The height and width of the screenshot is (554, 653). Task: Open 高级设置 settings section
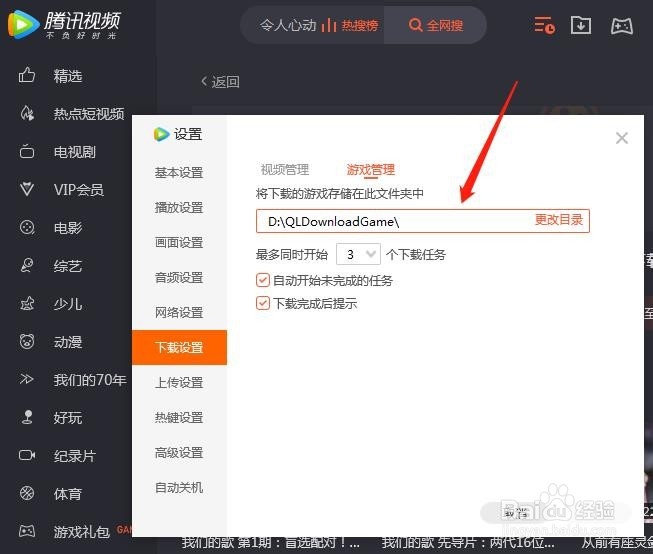179,452
